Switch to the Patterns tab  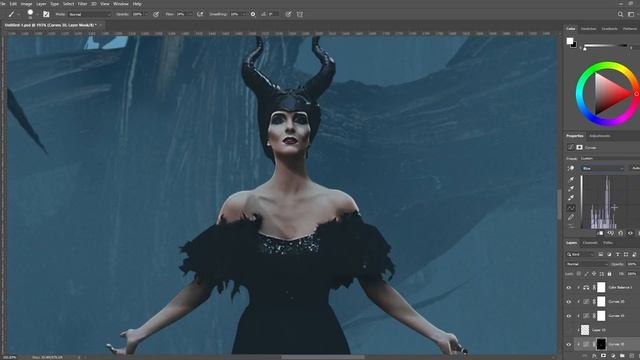pos(630,29)
